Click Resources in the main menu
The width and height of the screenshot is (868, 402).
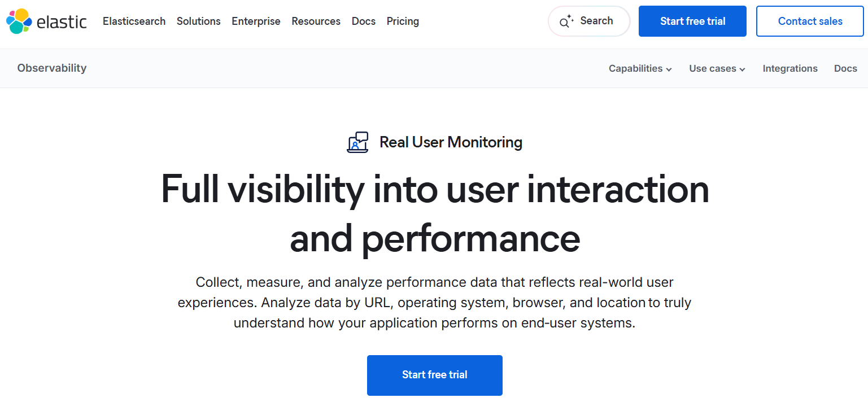tap(316, 21)
